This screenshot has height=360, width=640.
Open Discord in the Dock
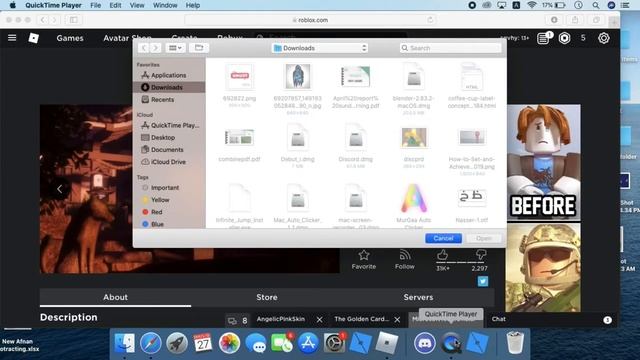point(424,343)
